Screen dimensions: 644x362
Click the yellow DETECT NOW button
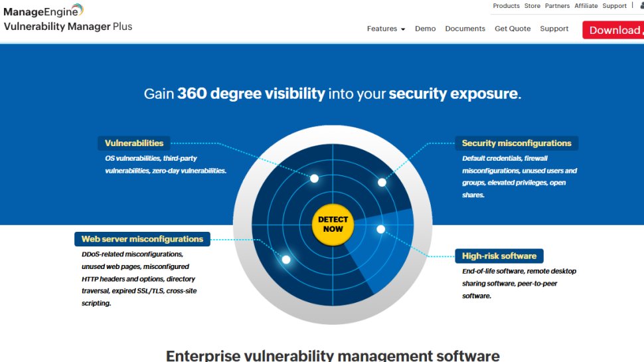(333, 225)
